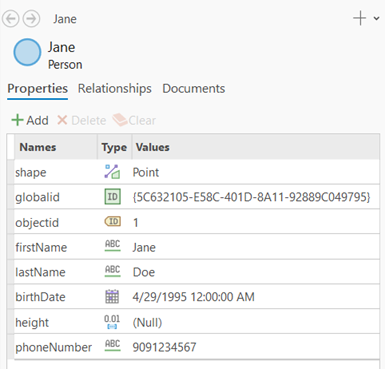Click the 0.01 numeric icon for height
The height and width of the screenshot is (369, 385).
(x=112, y=322)
